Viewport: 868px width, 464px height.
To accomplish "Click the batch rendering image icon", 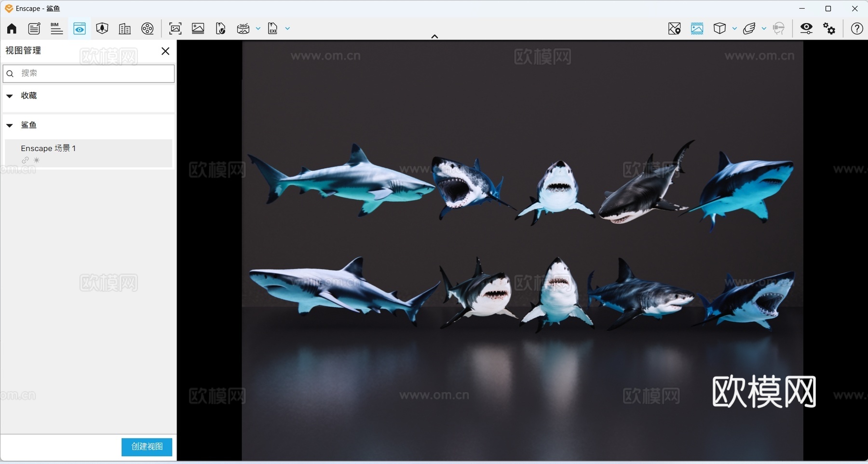I will click(198, 28).
